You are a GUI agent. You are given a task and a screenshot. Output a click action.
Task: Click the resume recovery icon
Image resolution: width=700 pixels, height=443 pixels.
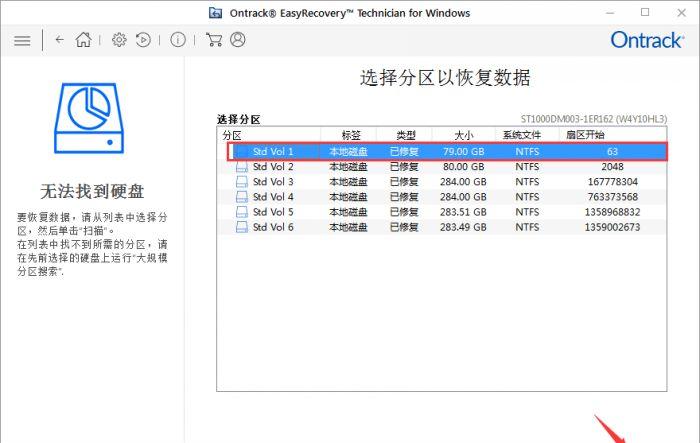click(143, 40)
